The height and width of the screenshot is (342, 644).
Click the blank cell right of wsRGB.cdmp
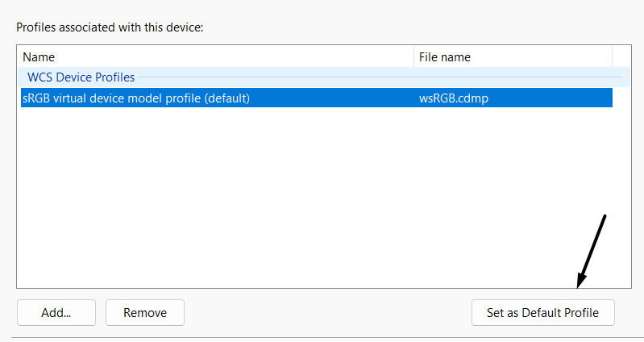[556, 98]
